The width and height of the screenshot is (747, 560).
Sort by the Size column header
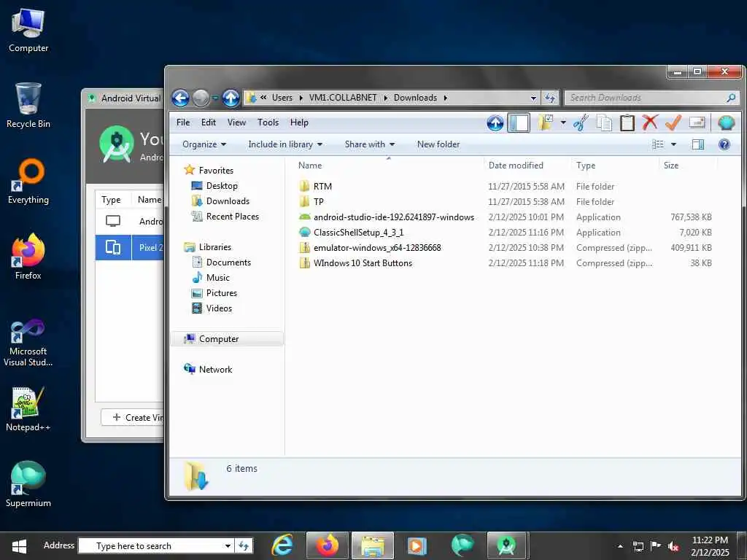tap(671, 166)
